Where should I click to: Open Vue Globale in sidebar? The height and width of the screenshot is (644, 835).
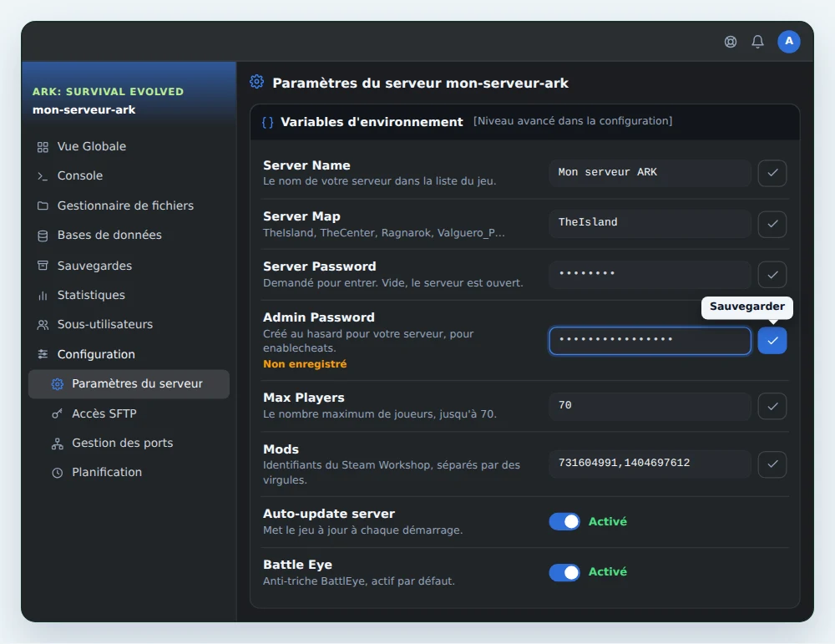129,146
